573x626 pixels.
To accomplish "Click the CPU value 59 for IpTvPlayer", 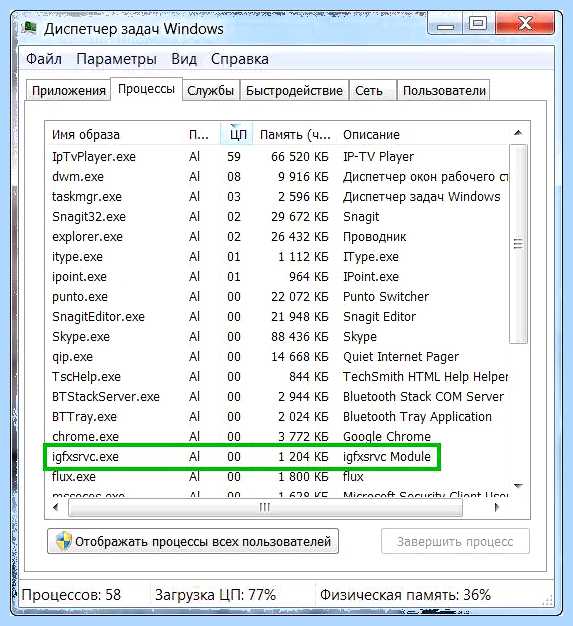I will (234, 156).
